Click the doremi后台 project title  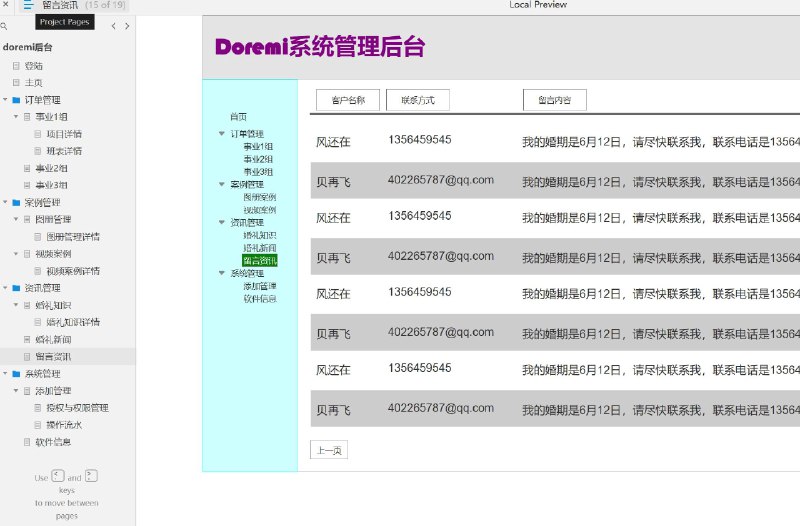pyautogui.click(x=28, y=47)
